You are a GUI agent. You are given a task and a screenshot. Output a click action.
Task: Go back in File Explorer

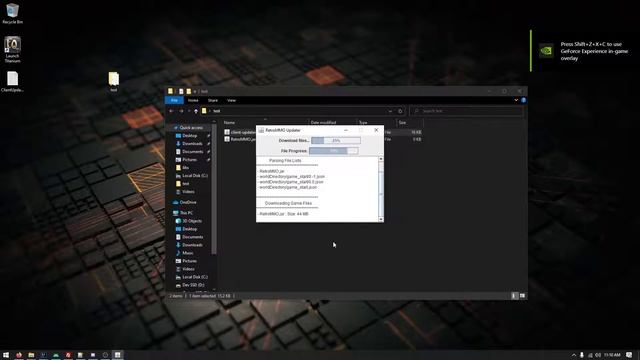coord(171,111)
